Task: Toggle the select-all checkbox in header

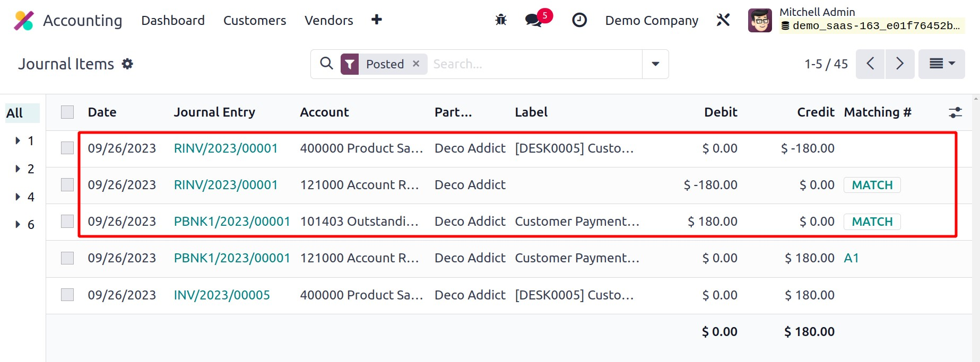Action: coord(67,112)
